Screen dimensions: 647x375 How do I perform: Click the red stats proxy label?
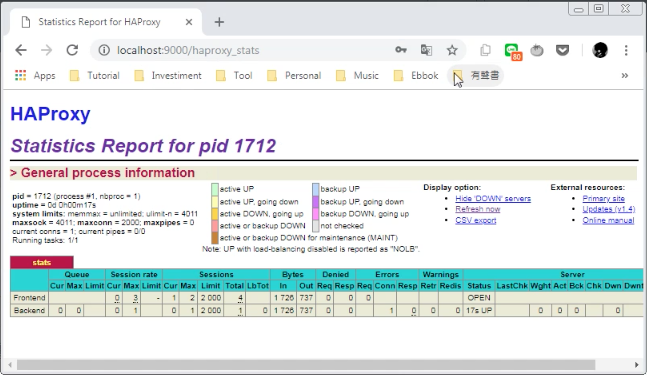tap(42, 262)
